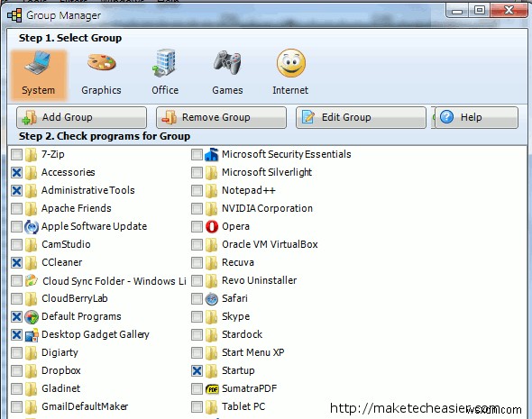Select the Opera label
532x419 pixels.
click(236, 226)
